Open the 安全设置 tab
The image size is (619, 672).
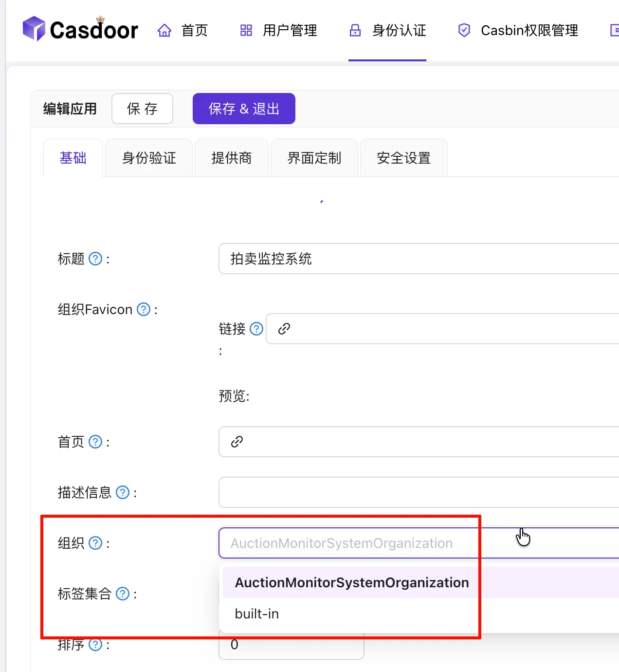pos(403,158)
